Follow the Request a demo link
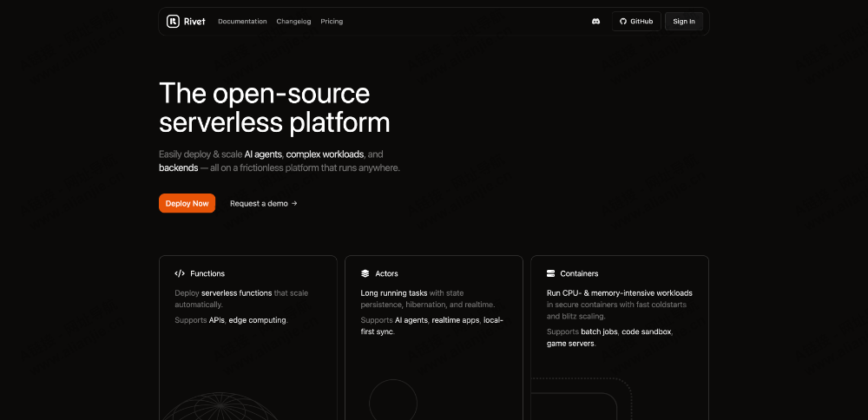This screenshot has height=420, width=868. click(264, 204)
